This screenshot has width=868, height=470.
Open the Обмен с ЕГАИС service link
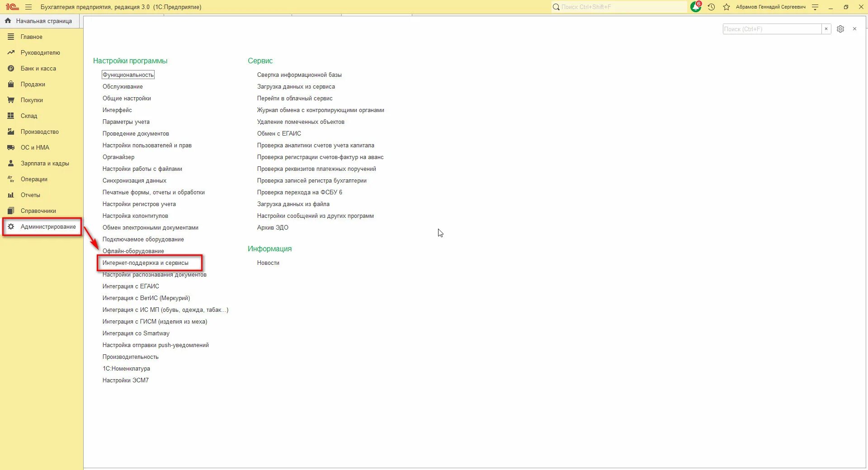pos(279,134)
